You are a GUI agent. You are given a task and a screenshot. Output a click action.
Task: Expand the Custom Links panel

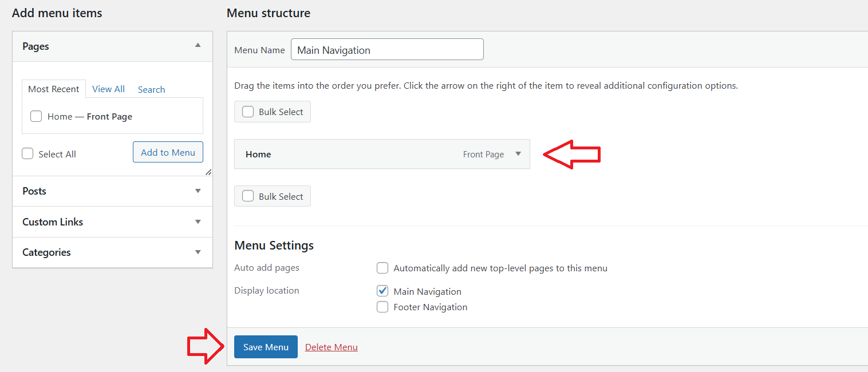[198, 222]
